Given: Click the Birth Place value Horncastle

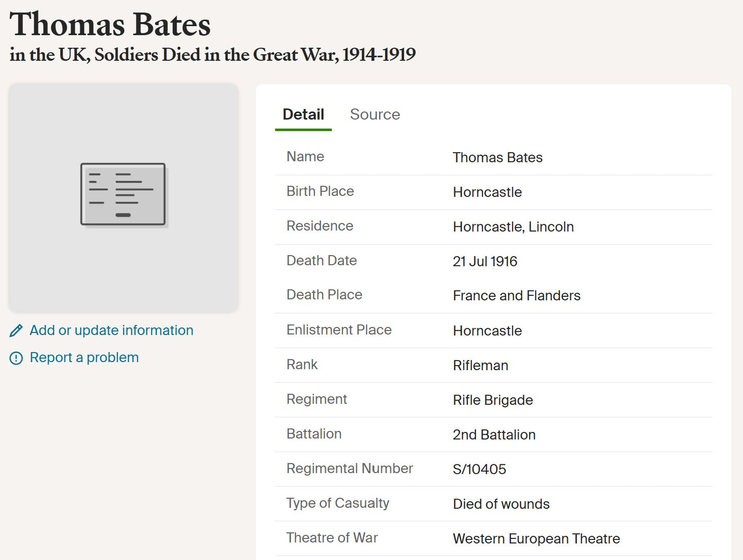Looking at the screenshot, I should point(487,192).
